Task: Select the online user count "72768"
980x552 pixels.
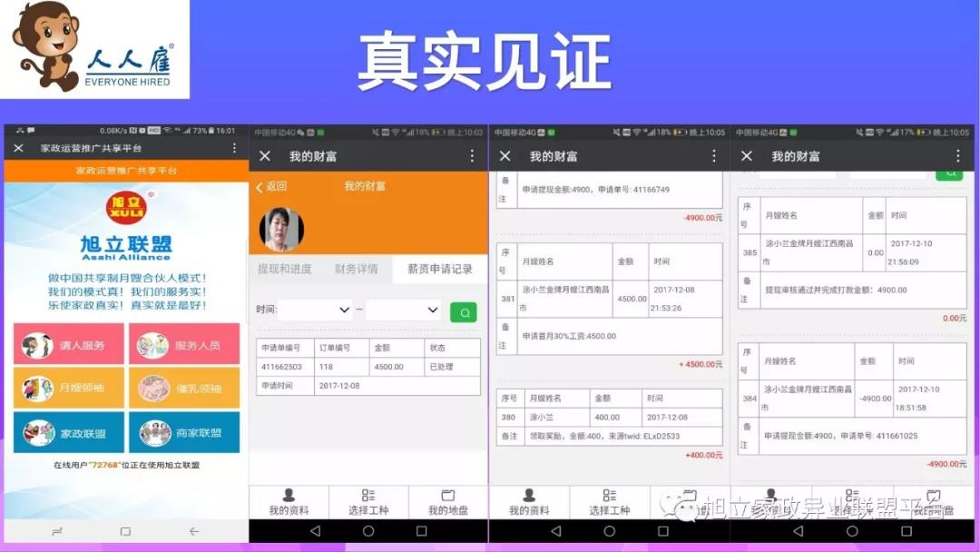Action: click(103, 465)
